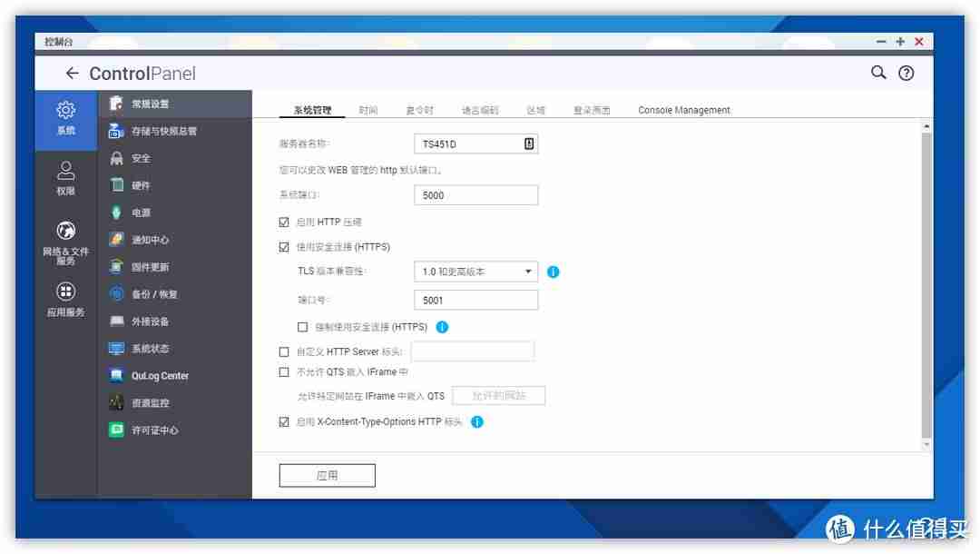980x554 pixels.
Task: Switch to the 时间 tab
Action: point(368,110)
